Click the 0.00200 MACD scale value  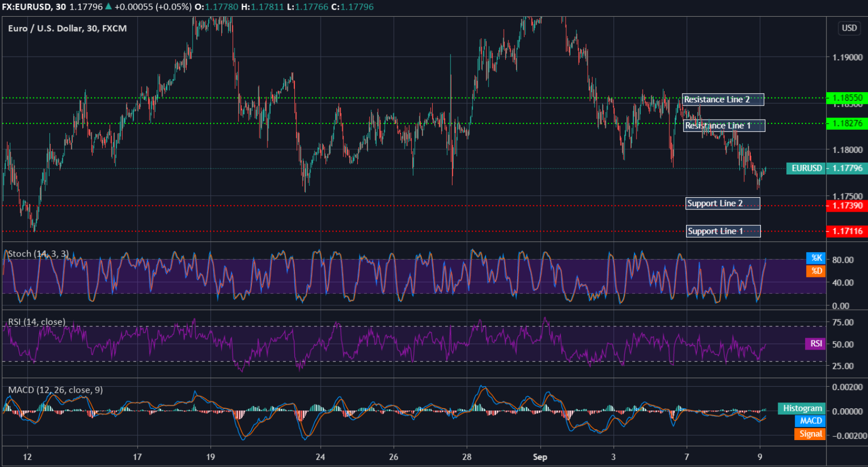(x=847, y=387)
